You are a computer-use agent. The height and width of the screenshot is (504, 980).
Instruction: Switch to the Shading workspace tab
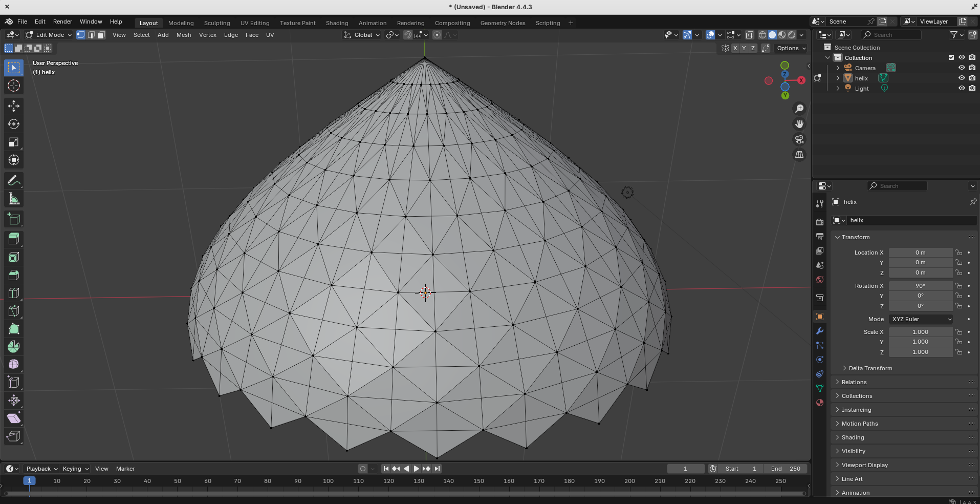coord(337,23)
